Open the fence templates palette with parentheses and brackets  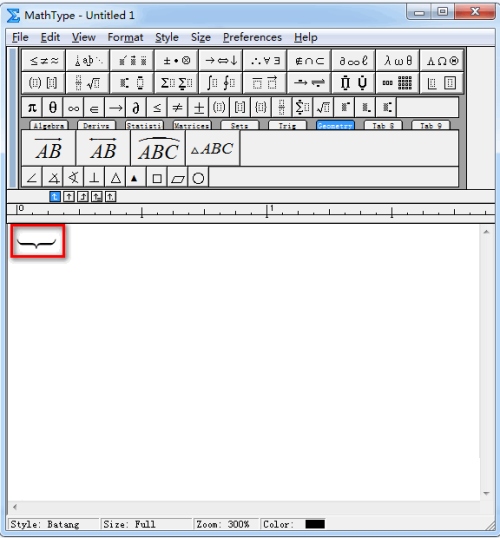coord(44,83)
